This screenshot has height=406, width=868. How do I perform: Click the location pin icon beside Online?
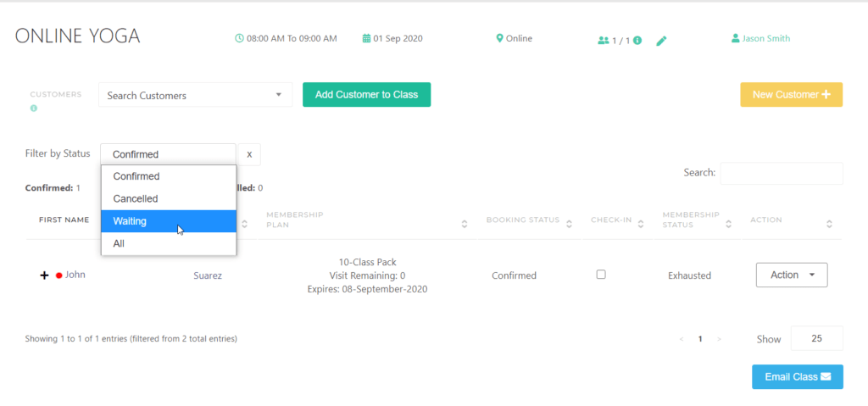pyautogui.click(x=500, y=38)
